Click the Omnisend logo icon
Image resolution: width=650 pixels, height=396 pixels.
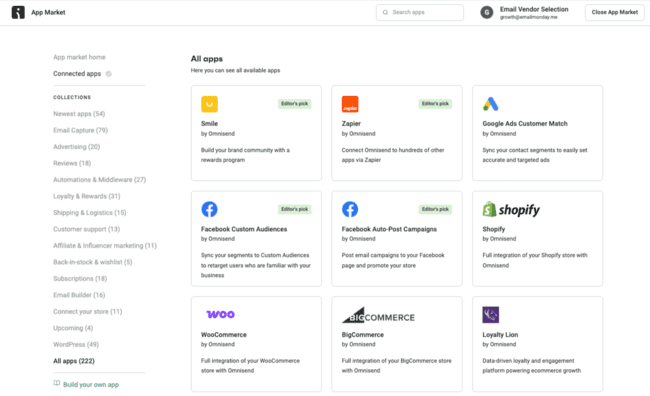coord(18,12)
